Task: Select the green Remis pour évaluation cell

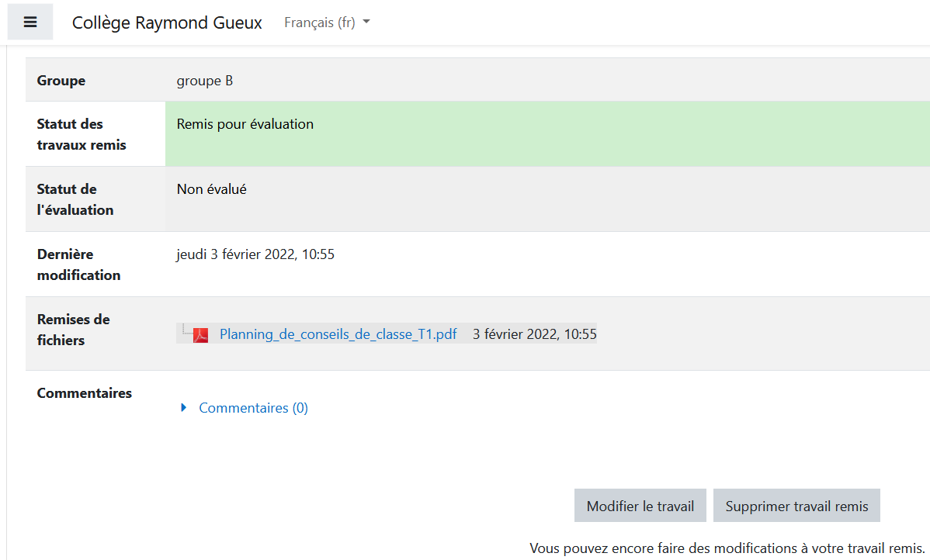Action: [x=547, y=133]
